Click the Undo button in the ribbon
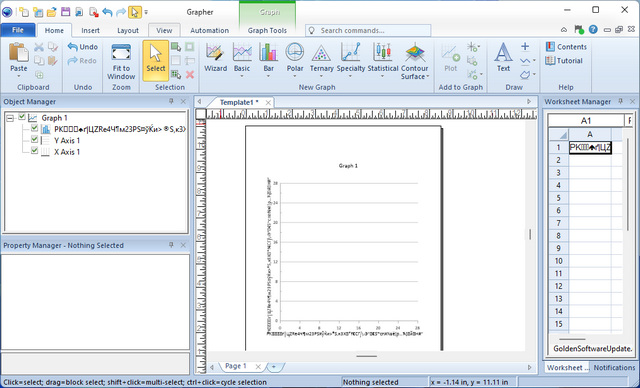This screenshot has height=388, width=640. tap(83, 47)
